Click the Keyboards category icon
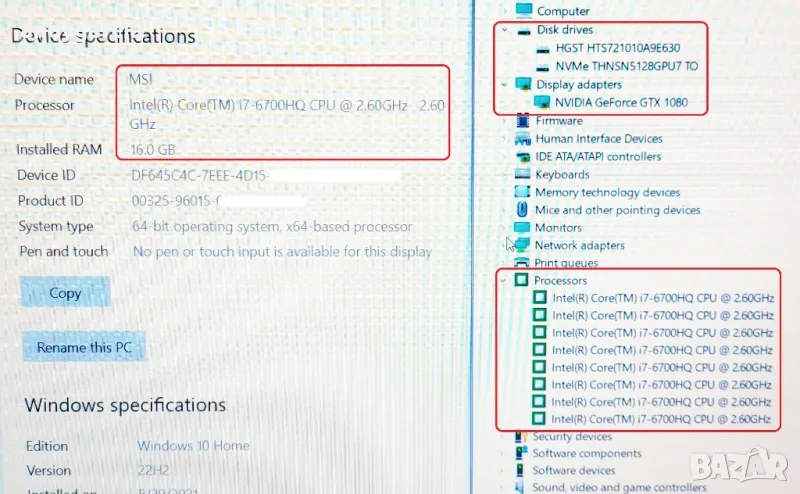This screenshot has width=800, height=494. pyautogui.click(x=522, y=174)
